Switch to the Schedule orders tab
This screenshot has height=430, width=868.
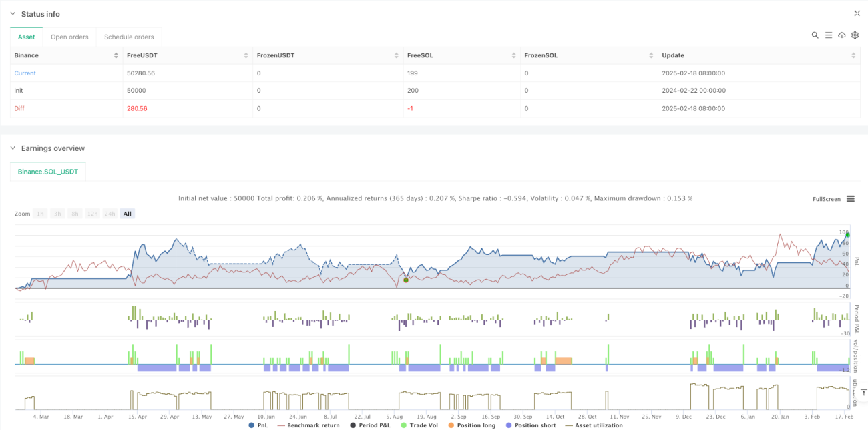(x=129, y=37)
